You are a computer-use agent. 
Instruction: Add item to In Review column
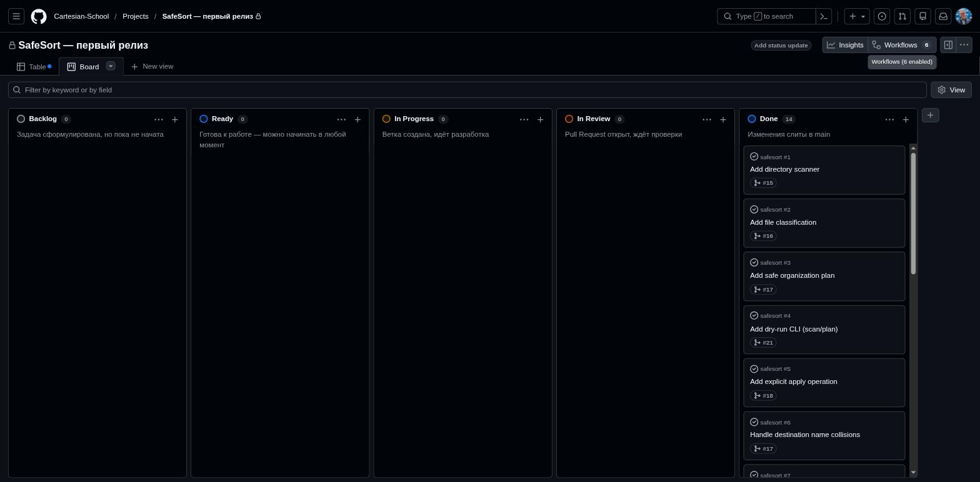click(x=723, y=119)
